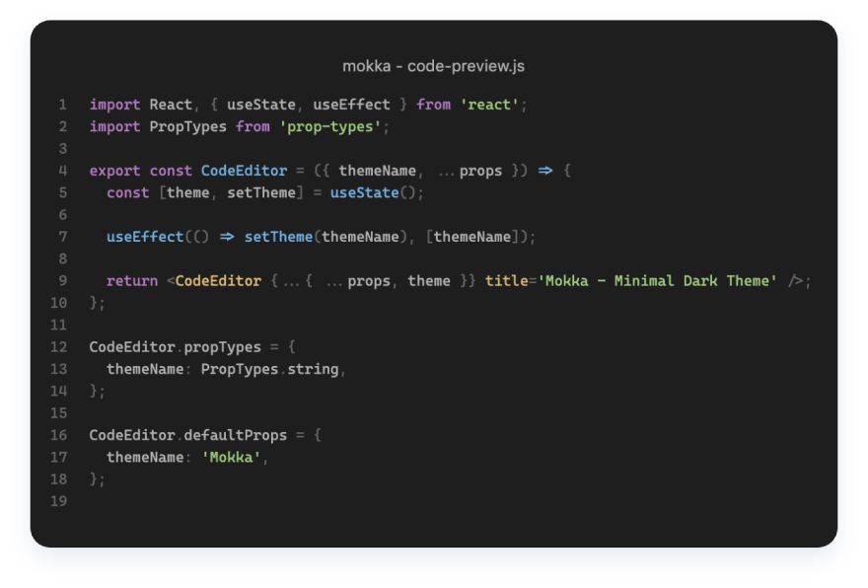Click 'string' on line 13
This screenshot has height=588, width=868.
click(x=313, y=370)
